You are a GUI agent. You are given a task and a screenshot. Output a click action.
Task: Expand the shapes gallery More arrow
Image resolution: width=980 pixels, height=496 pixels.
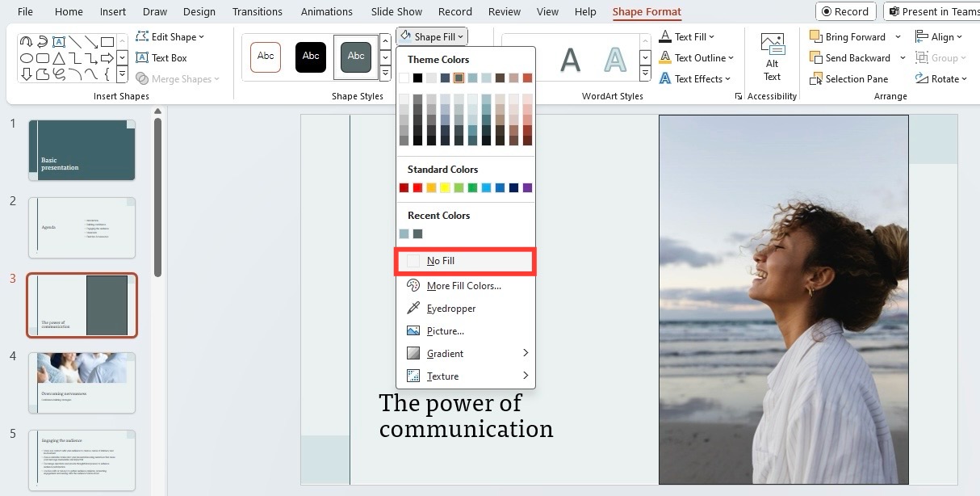click(122, 74)
